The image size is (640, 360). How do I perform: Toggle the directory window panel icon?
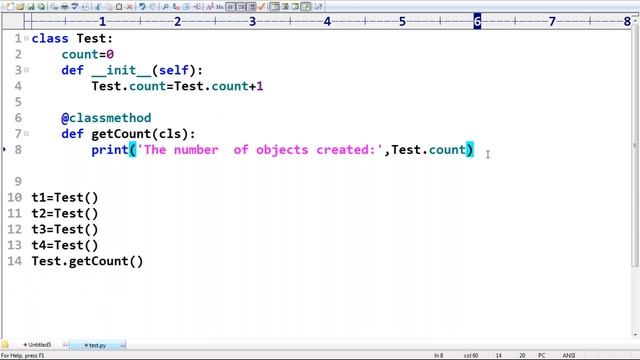tap(274, 7)
